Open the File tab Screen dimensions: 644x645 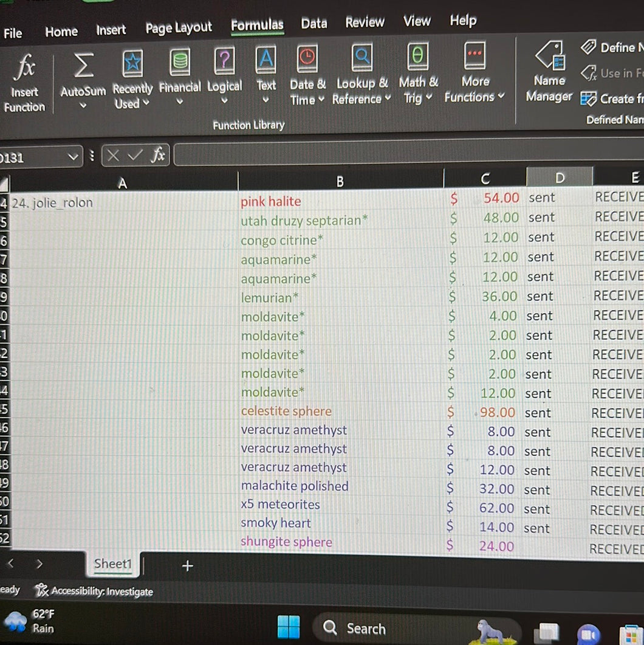[13, 33]
